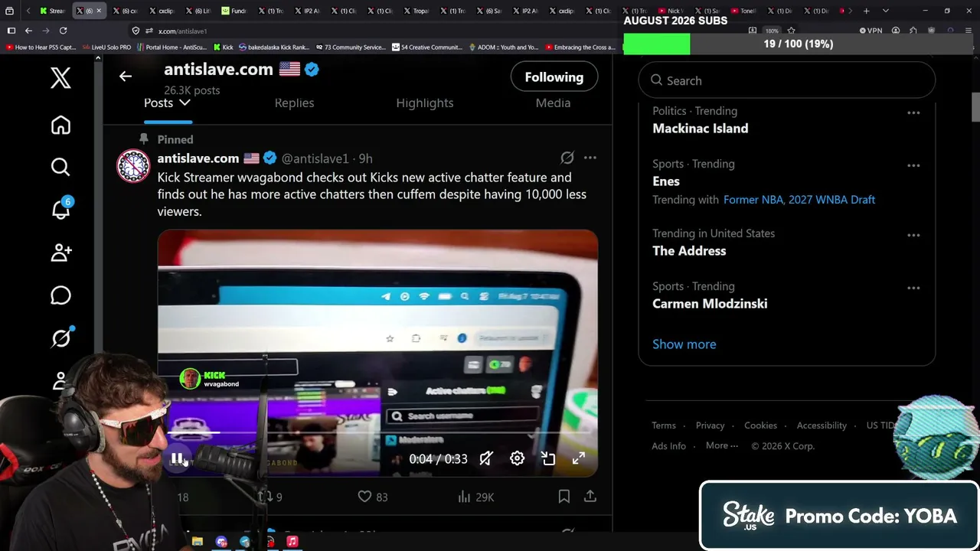Repost the pinned post with 9 reposts
The width and height of the screenshot is (980, 551).
pos(270,497)
